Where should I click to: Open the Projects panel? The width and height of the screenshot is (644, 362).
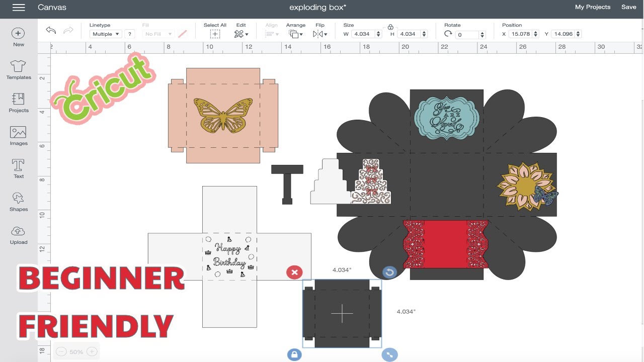click(18, 103)
